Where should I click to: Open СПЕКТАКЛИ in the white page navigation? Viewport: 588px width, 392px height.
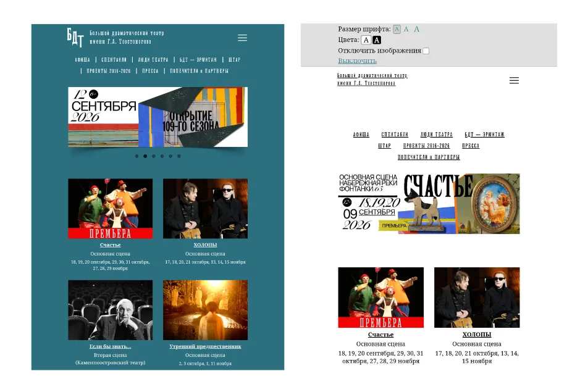click(x=395, y=135)
